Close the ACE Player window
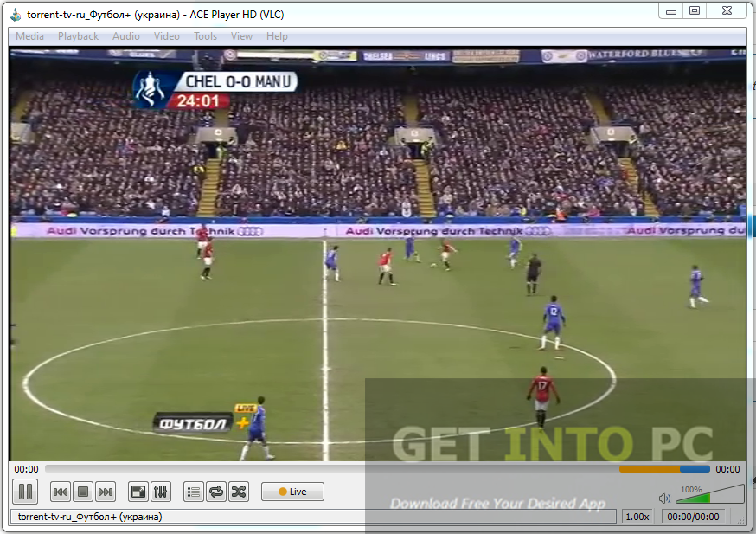Screen dimensions: 756x534 tap(727, 11)
